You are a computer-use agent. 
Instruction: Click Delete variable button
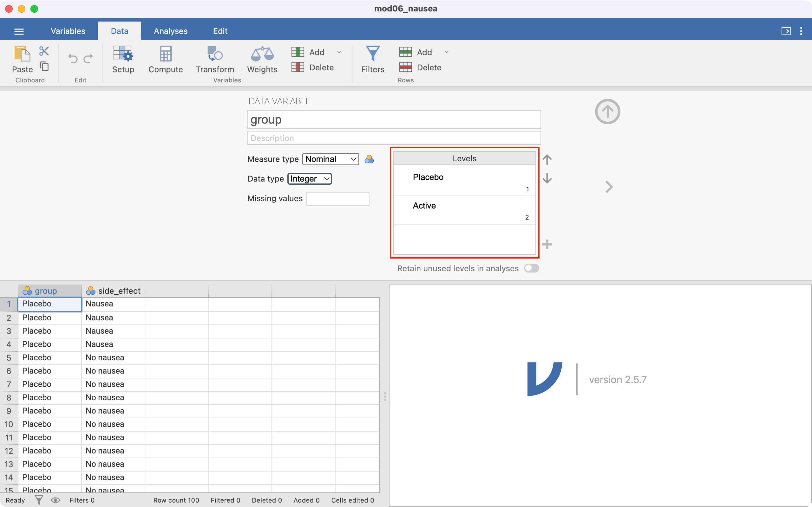point(313,67)
